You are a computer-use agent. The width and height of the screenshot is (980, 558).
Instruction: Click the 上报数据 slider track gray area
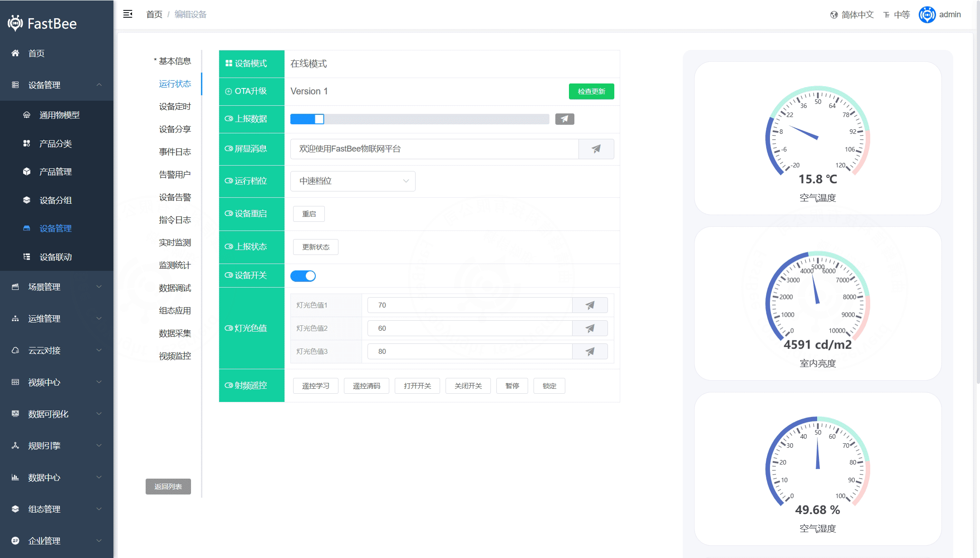coord(436,119)
